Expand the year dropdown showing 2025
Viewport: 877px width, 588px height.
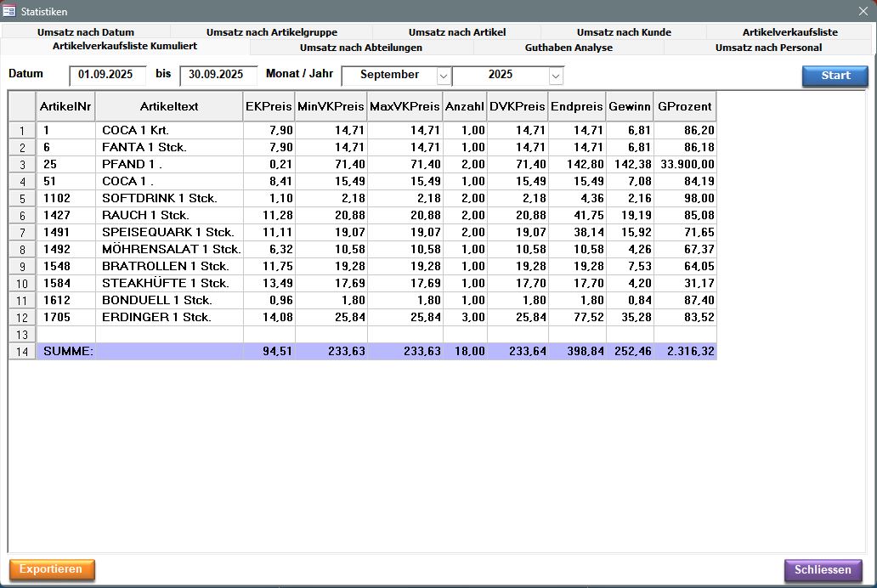coord(555,76)
